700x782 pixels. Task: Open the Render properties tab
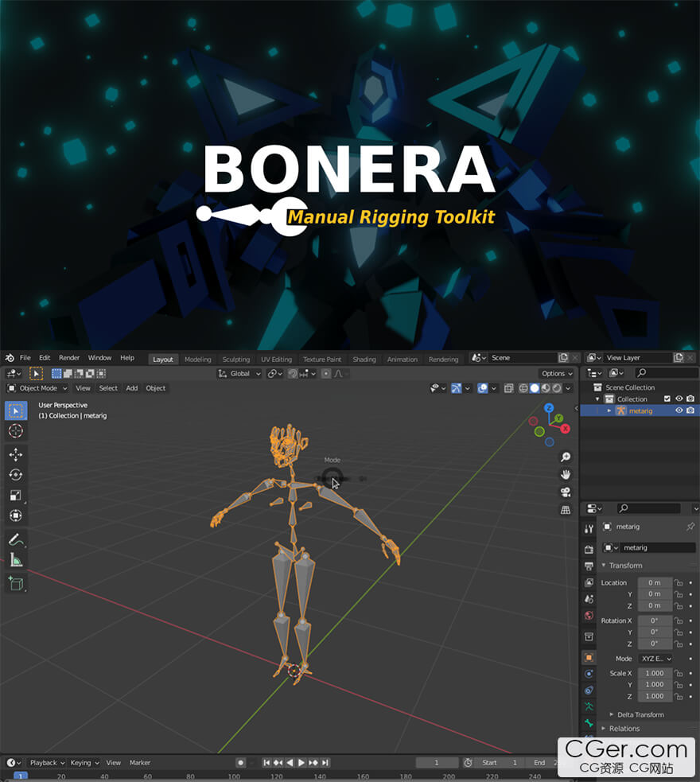589,550
